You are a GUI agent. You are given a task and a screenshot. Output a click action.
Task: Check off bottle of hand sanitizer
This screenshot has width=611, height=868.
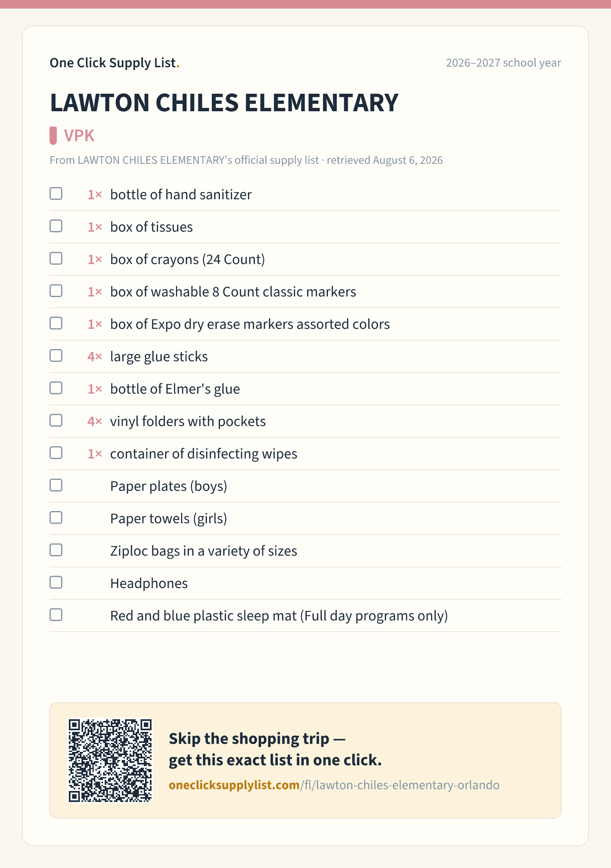coord(56,194)
